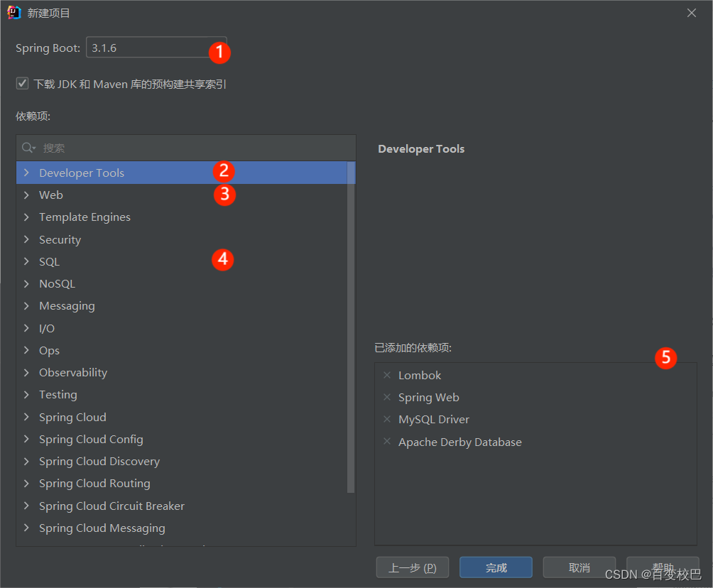Remove Lombok with its X icon
The width and height of the screenshot is (713, 588).
tap(387, 375)
